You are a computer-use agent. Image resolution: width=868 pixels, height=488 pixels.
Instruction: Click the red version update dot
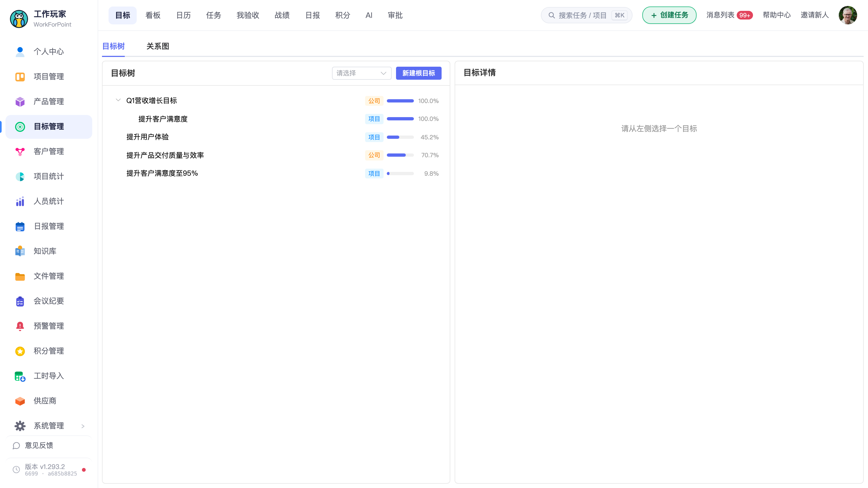click(84, 470)
